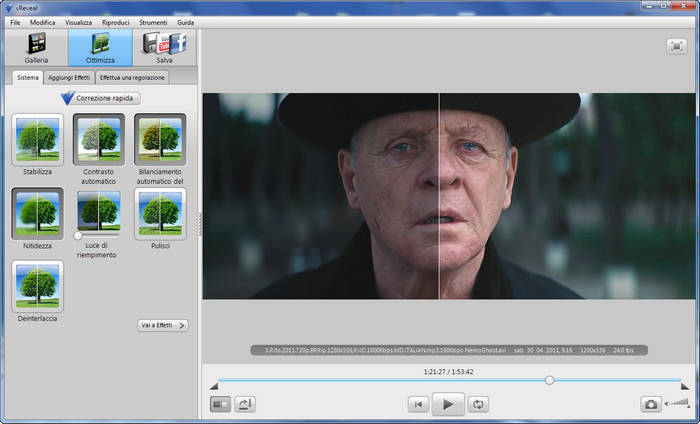Skip back to the video start
This screenshot has width=700, height=424.
click(418, 404)
